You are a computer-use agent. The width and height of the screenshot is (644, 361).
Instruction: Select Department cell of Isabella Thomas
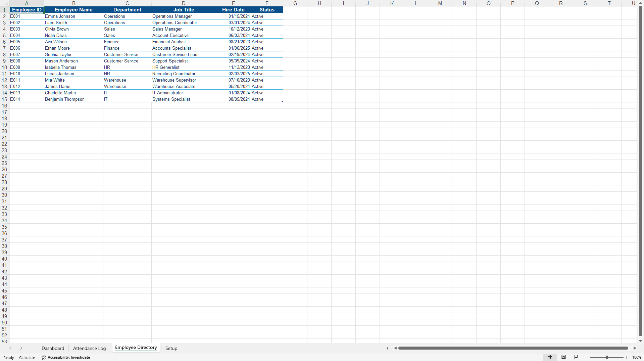click(x=127, y=67)
